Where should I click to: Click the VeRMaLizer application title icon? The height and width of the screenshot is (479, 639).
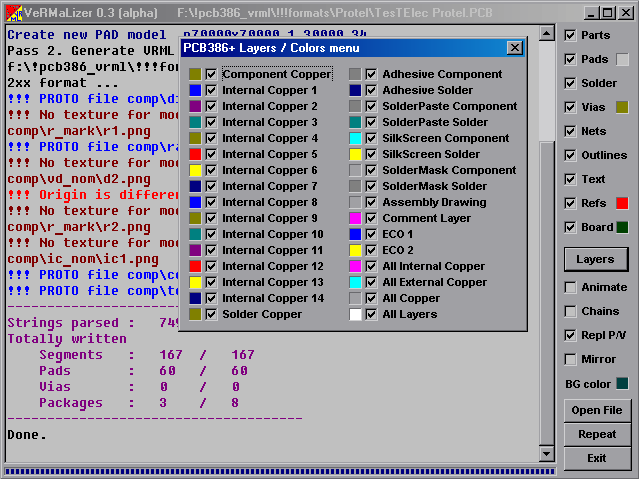14,13
